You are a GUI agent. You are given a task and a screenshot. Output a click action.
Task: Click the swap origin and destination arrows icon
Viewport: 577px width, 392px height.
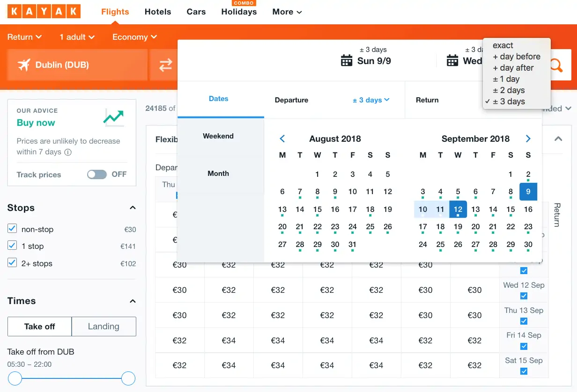(166, 65)
